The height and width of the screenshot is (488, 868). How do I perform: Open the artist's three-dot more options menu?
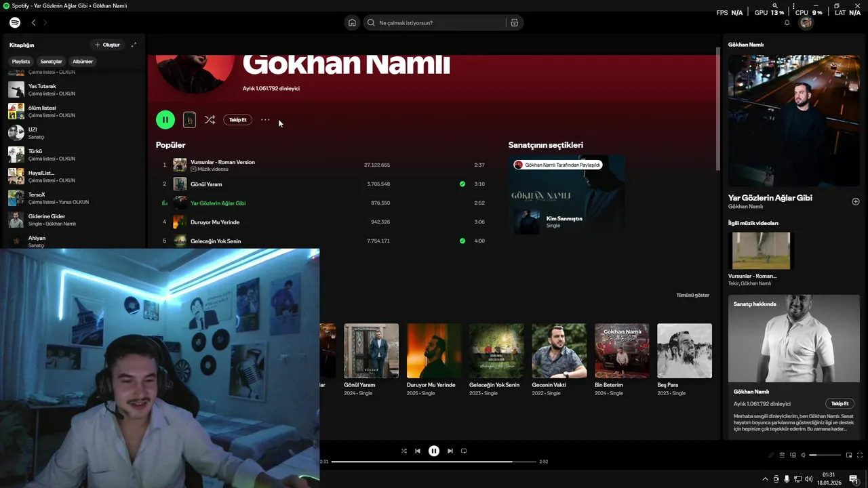(265, 119)
